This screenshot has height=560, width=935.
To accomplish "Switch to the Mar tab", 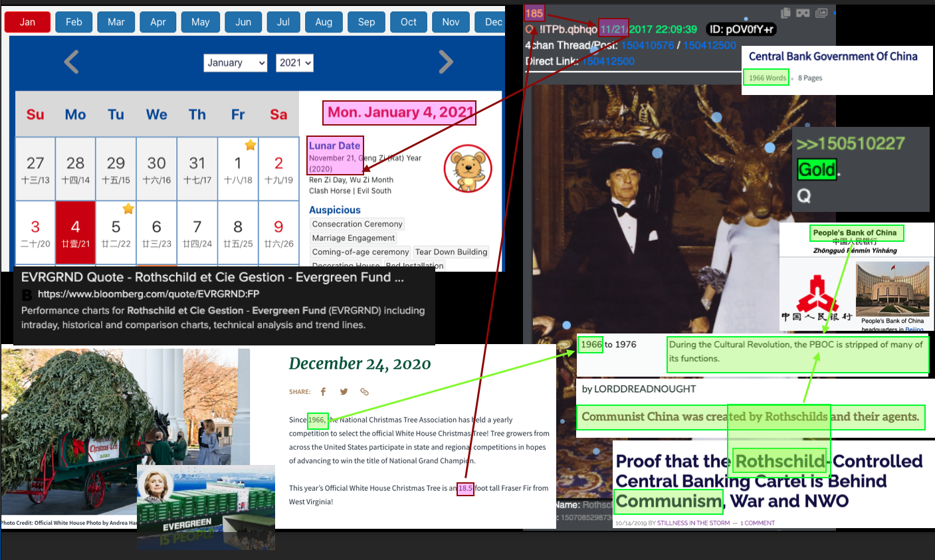I will [x=116, y=22].
